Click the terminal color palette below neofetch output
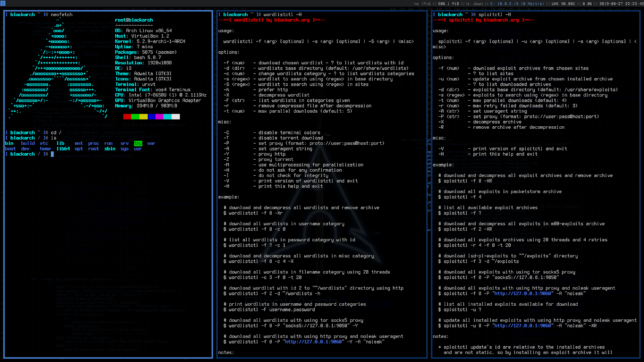This screenshot has width=644, height=362. (x=151, y=116)
